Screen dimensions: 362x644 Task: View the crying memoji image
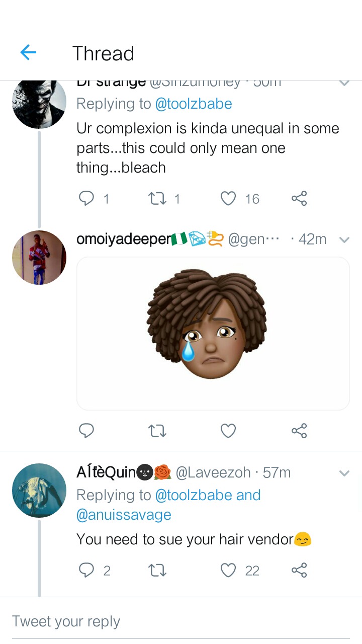click(213, 334)
